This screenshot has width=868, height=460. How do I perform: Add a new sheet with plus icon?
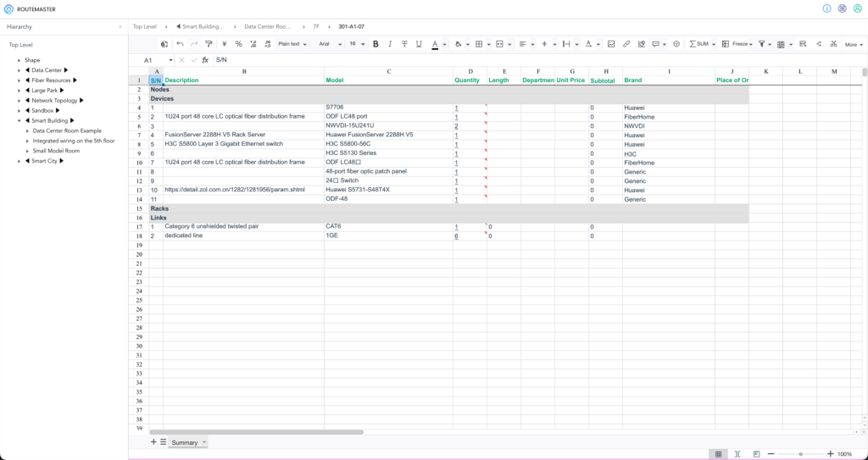(x=153, y=442)
